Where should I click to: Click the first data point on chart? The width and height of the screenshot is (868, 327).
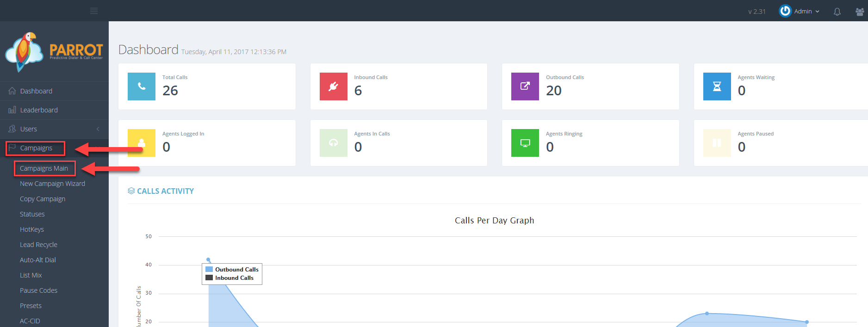(x=208, y=259)
